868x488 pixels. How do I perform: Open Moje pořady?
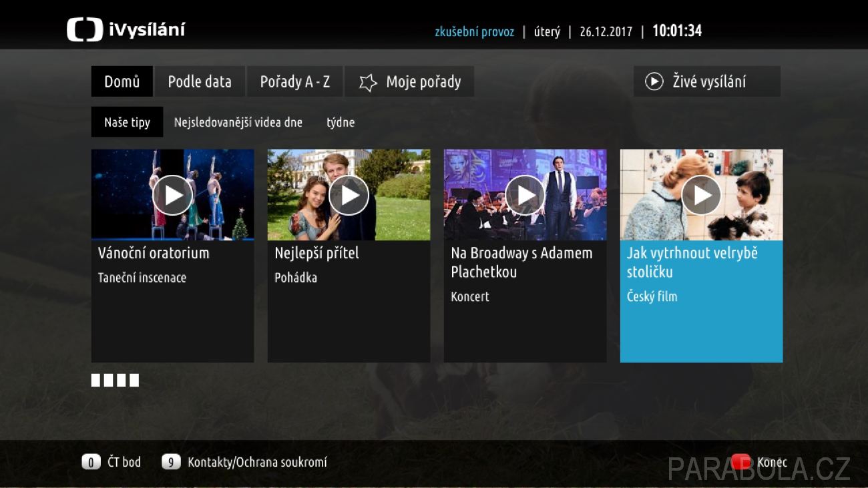click(x=409, y=81)
